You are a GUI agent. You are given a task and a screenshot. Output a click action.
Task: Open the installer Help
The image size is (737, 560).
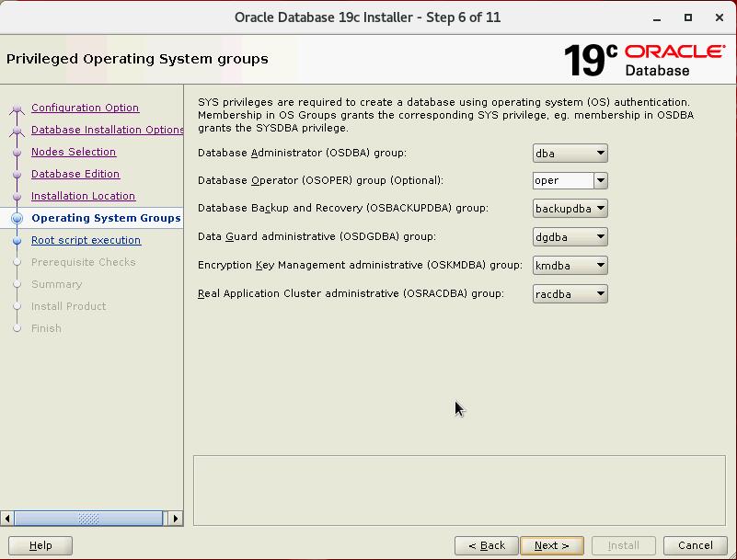tap(40, 545)
